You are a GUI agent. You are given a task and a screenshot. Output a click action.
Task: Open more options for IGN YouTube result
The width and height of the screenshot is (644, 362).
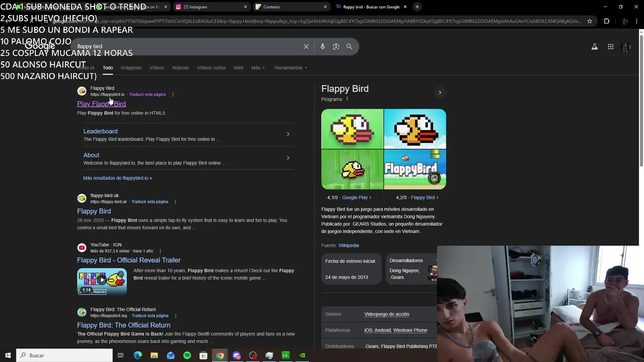[x=160, y=251]
